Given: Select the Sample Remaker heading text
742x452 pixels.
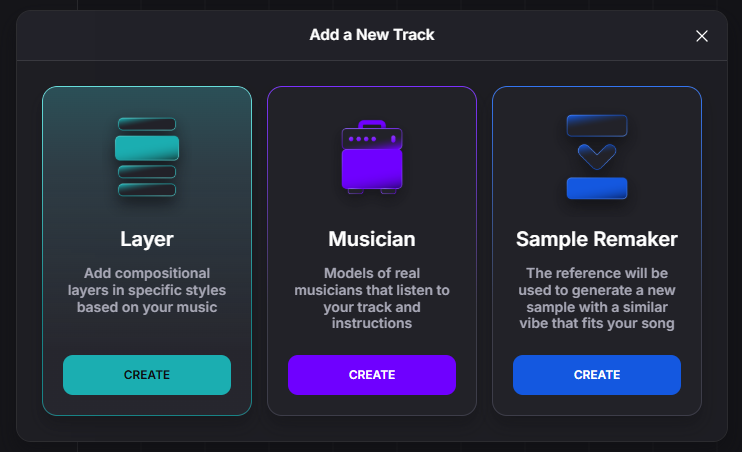Looking at the screenshot, I should [597, 239].
